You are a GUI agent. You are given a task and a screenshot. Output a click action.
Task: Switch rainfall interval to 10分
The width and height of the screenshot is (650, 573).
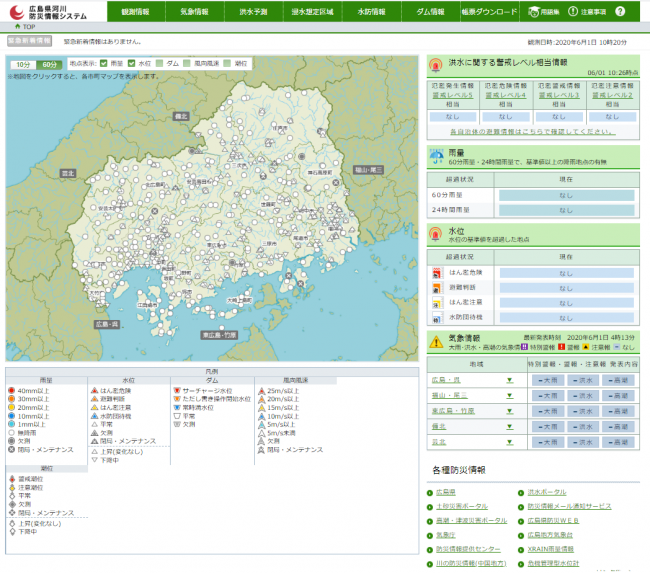(x=23, y=65)
